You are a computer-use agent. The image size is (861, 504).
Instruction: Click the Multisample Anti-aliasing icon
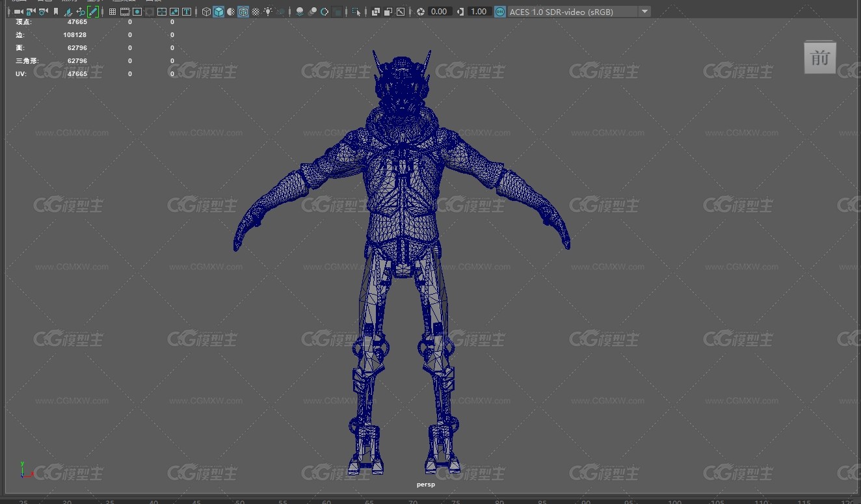click(325, 12)
